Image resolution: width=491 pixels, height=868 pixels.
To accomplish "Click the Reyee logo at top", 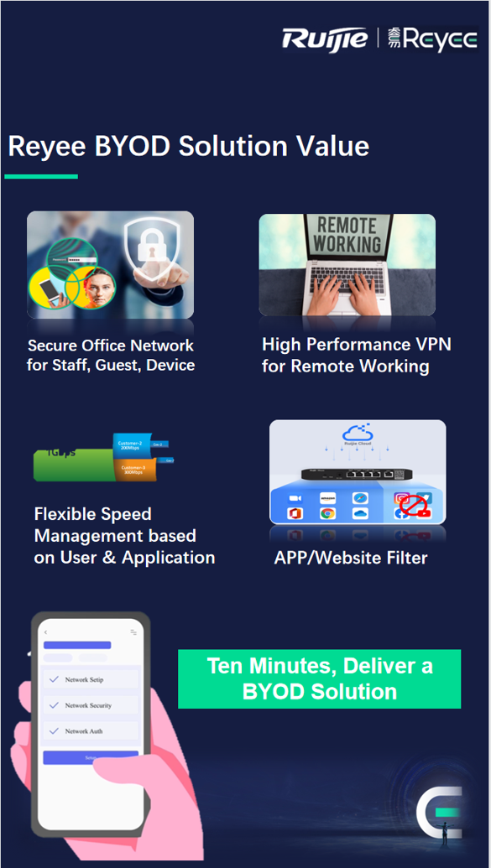I will point(432,39).
